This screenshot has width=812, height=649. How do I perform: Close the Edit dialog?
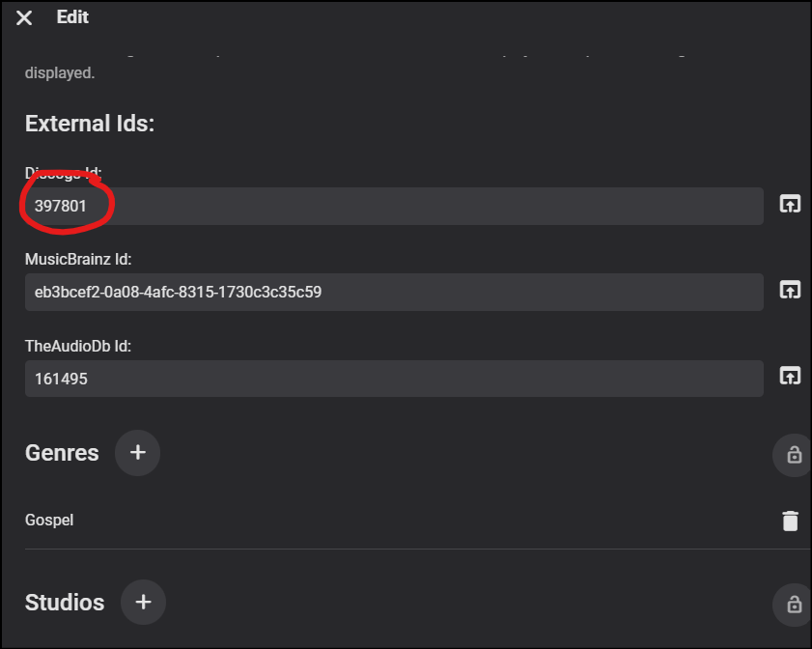click(x=24, y=18)
